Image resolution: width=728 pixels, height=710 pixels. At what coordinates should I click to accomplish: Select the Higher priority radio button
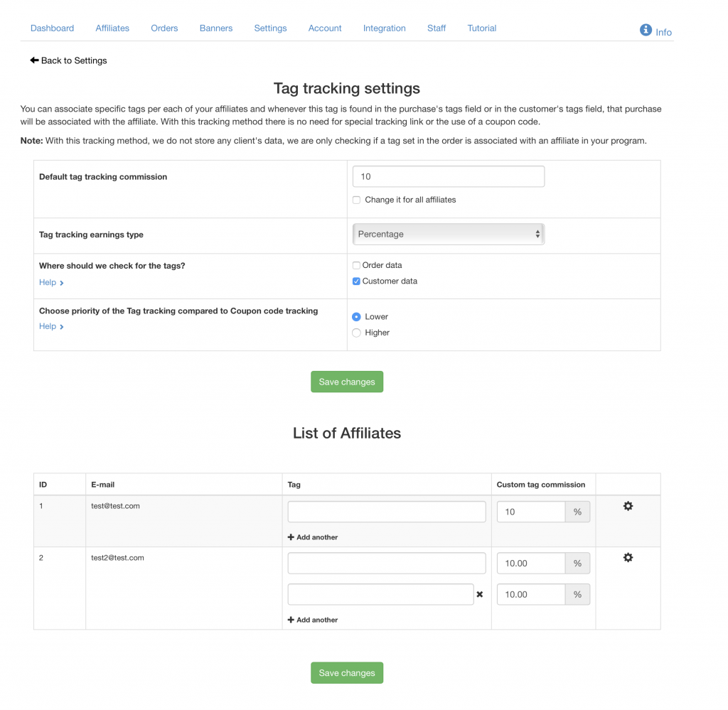point(356,333)
